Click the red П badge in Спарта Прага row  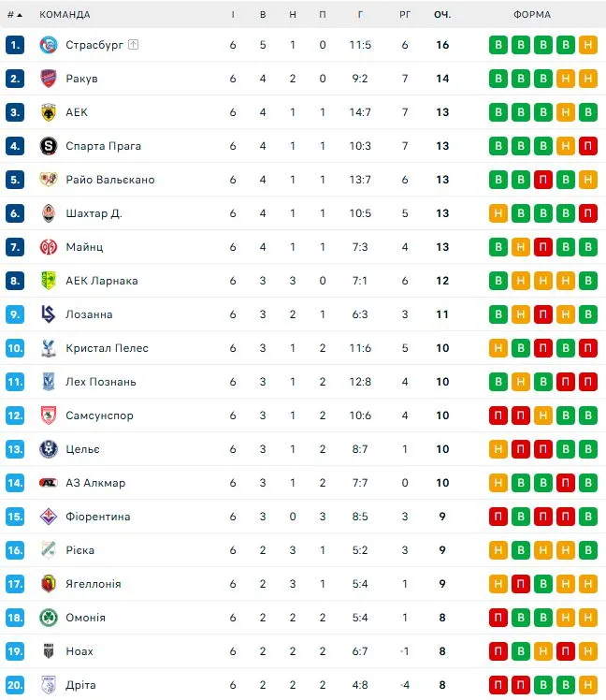click(588, 146)
